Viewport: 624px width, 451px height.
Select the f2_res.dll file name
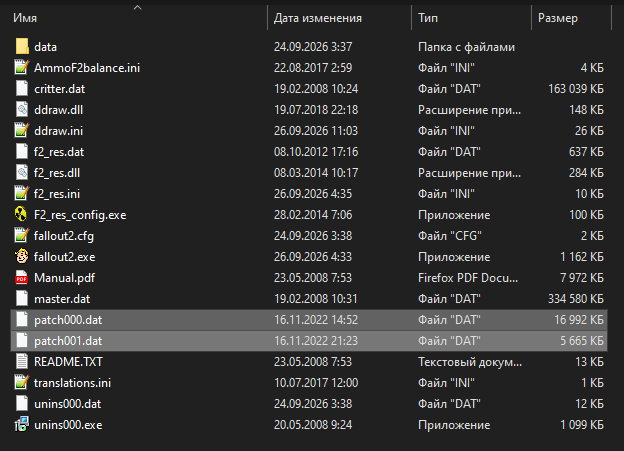(x=57, y=173)
